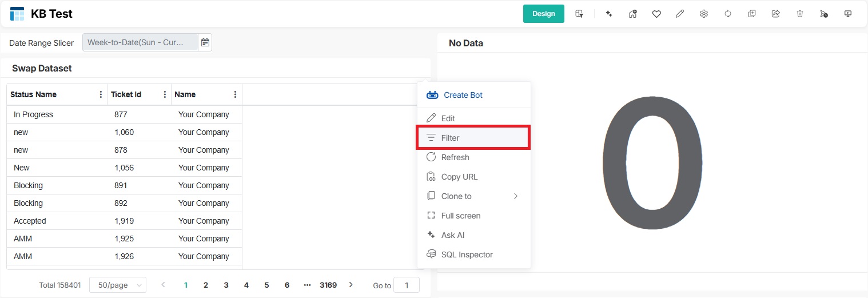Choose SQL Inspector from the context menu

click(x=467, y=255)
